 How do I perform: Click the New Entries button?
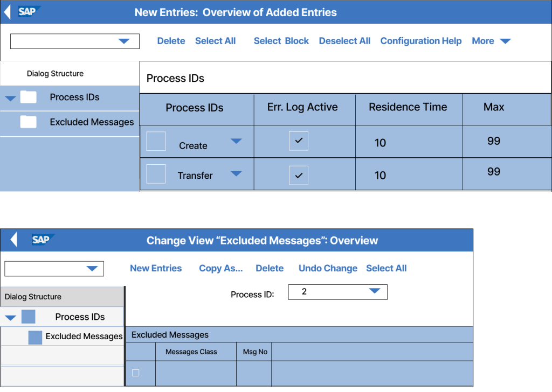coord(155,268)
